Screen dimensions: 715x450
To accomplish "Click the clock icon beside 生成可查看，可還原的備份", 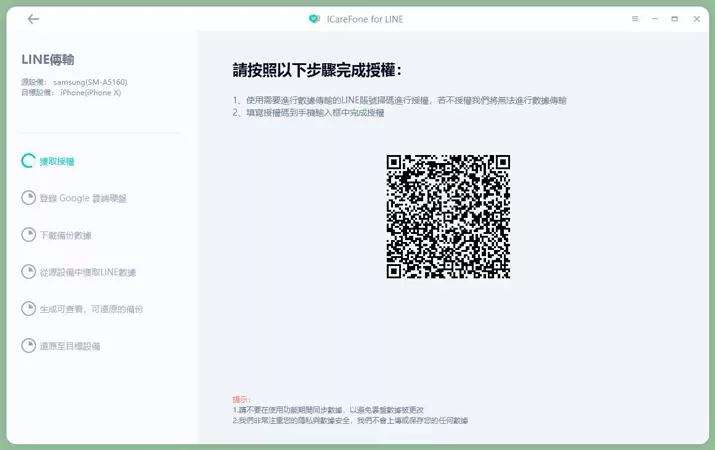I will (28, 309).
